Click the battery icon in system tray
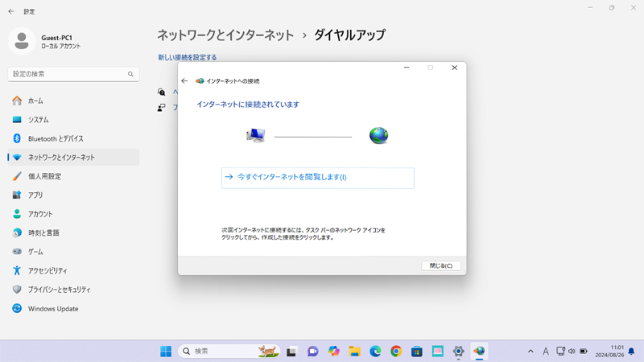Image resolution: width=644 pixels, height=362 pixels. click(583, 352)
